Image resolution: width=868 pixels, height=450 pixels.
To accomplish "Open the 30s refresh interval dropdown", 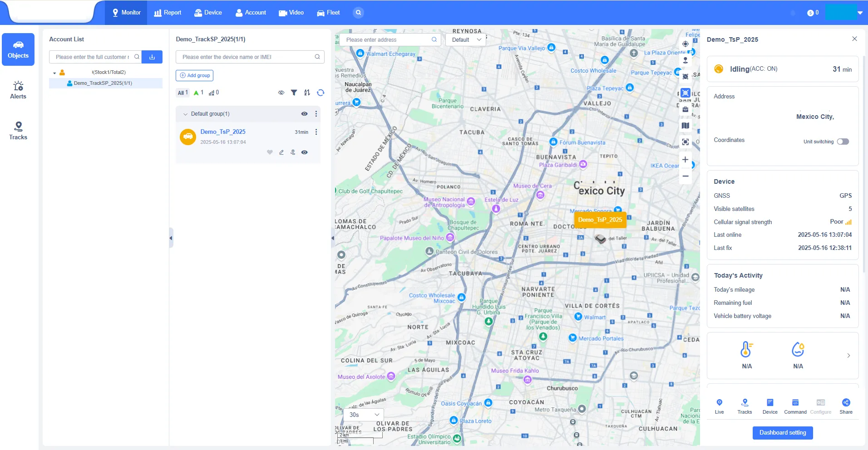I will point(363,415).
